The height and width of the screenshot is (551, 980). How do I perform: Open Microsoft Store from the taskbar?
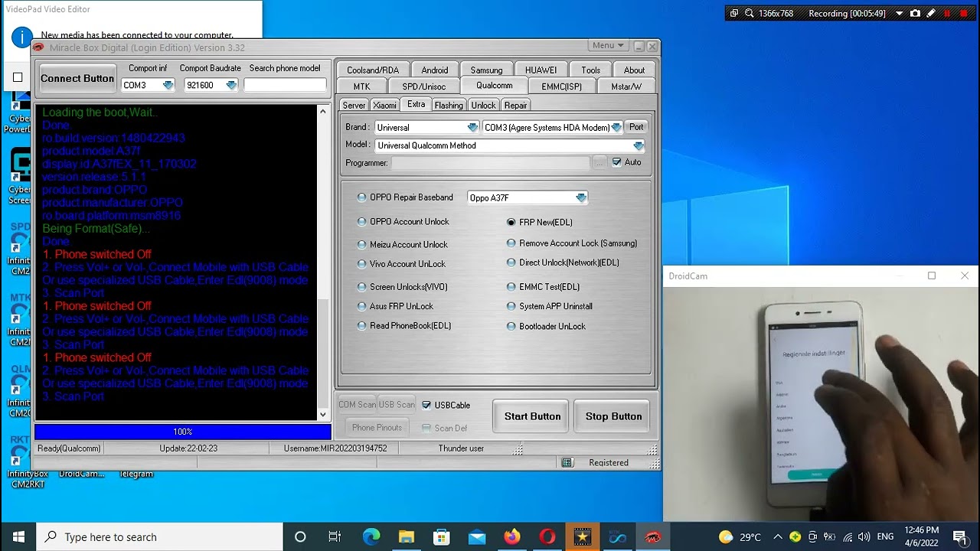[x=442, y=536]
